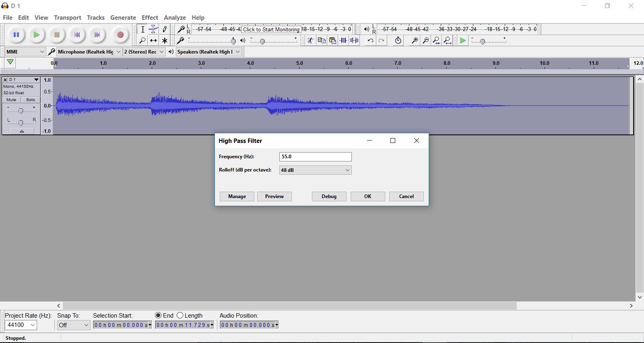The height and width of the screenshot is (343, 644).
Task: Select the End radio button
Action: click(x=158, y=316)
